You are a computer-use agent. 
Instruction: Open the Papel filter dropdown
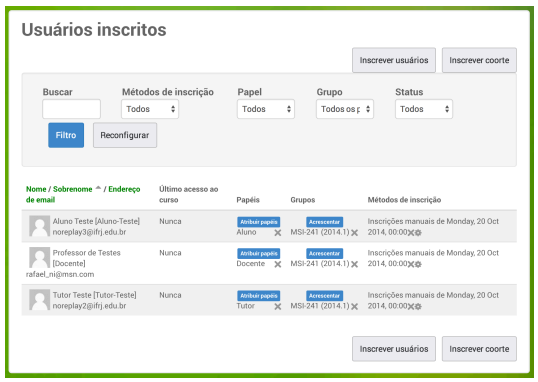coord(266,109)
